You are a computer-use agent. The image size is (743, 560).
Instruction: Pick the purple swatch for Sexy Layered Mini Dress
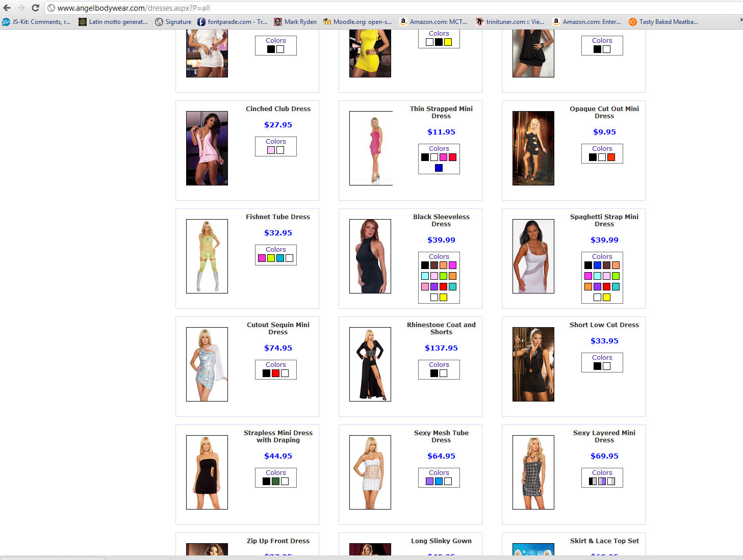(602, 482)
